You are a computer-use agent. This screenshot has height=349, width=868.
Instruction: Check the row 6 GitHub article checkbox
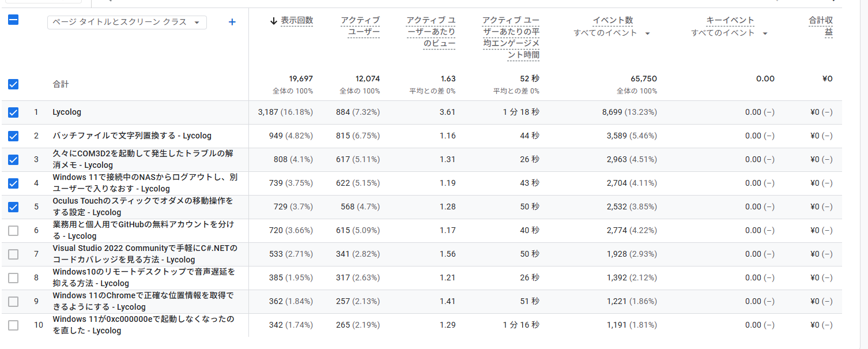(13, 231)
